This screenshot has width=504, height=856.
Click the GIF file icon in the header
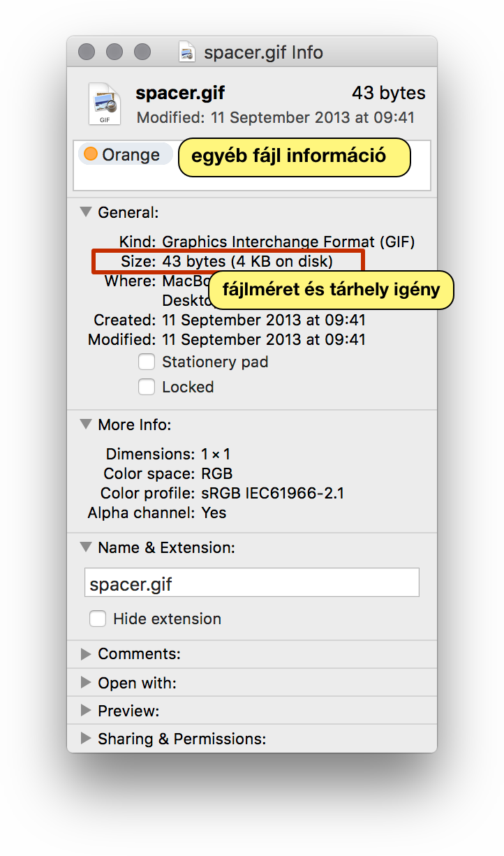click(103, 103)
